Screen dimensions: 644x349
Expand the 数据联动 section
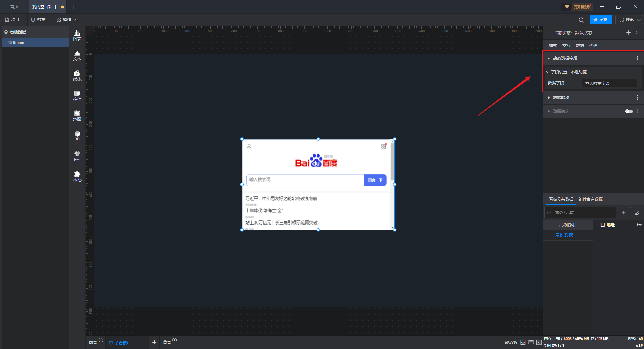[x=549, y=98]
